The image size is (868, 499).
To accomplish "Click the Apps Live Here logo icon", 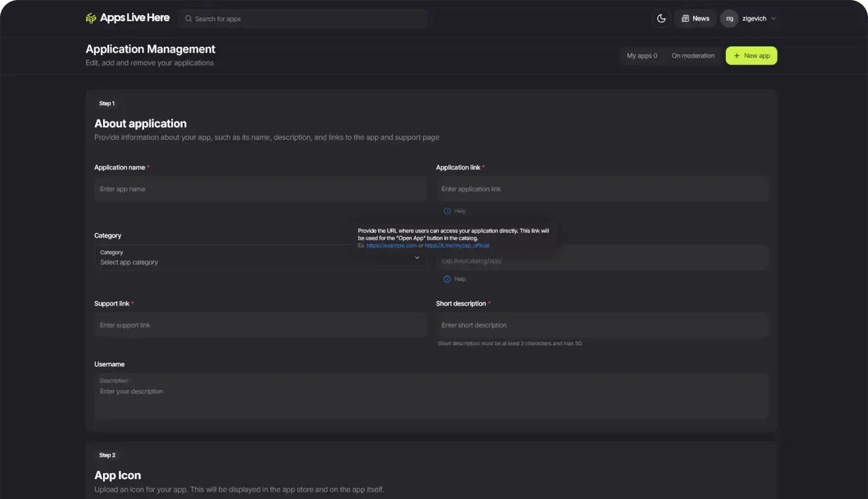I will [91, 19].
